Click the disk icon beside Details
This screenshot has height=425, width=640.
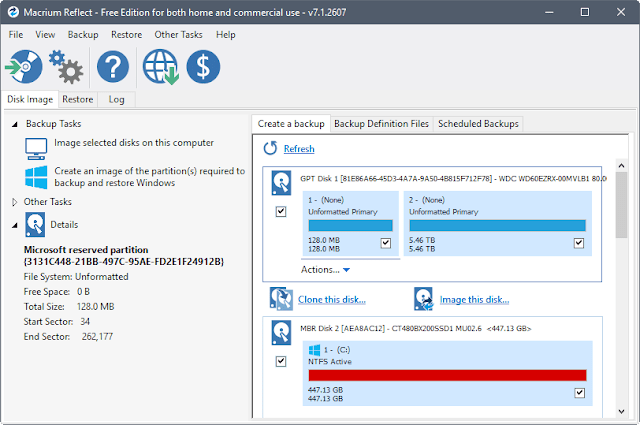point(35,225)
